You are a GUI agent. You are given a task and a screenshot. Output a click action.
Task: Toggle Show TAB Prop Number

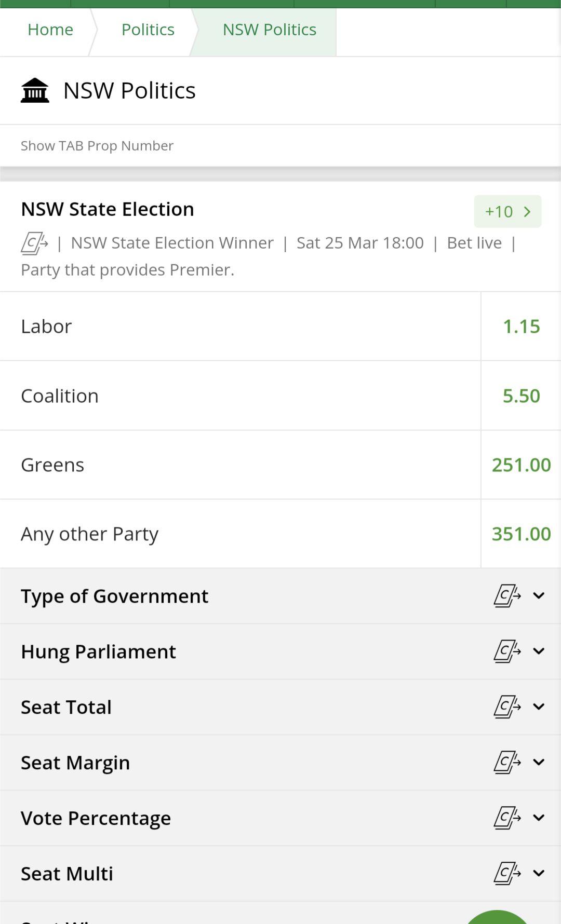click(97, 146)
